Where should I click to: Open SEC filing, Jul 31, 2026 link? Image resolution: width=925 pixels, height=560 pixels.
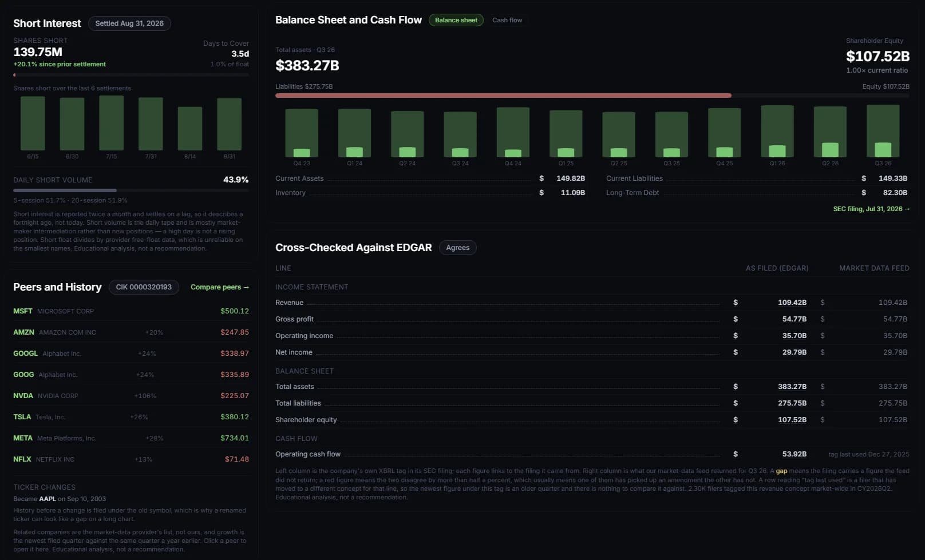[871, 209]
